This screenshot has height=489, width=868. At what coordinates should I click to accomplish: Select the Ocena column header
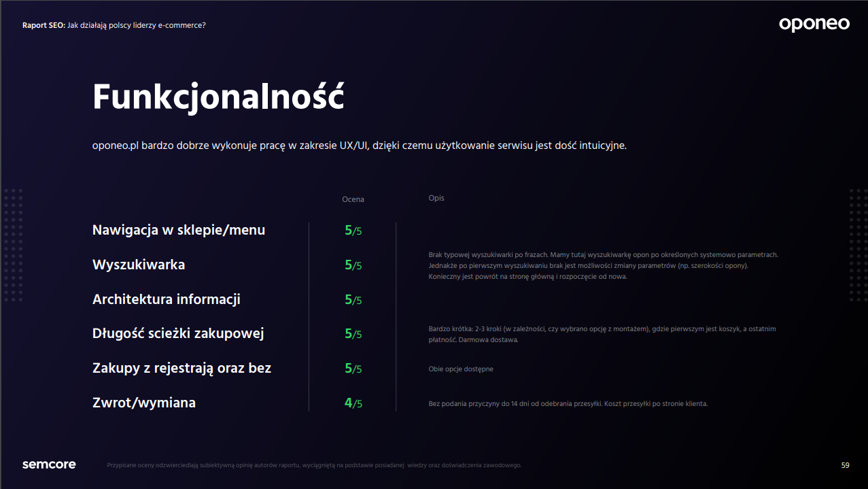click(353, 199)
